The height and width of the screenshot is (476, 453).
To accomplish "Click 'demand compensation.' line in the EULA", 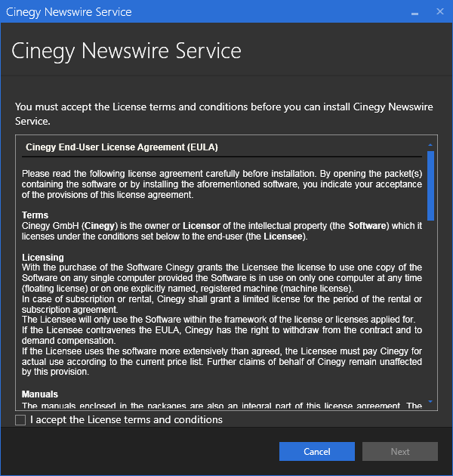I will coord(68,341).
